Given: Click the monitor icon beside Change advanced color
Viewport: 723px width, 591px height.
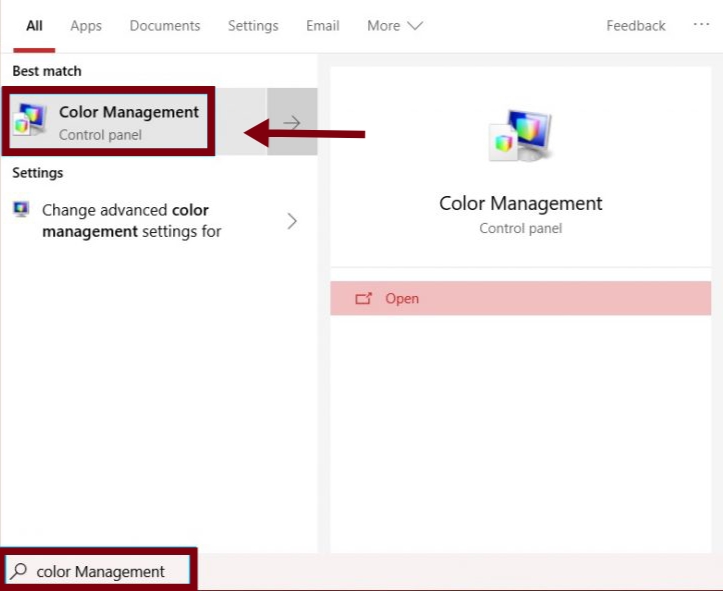Looking at the screenshot, I should [x=21, y=209].
